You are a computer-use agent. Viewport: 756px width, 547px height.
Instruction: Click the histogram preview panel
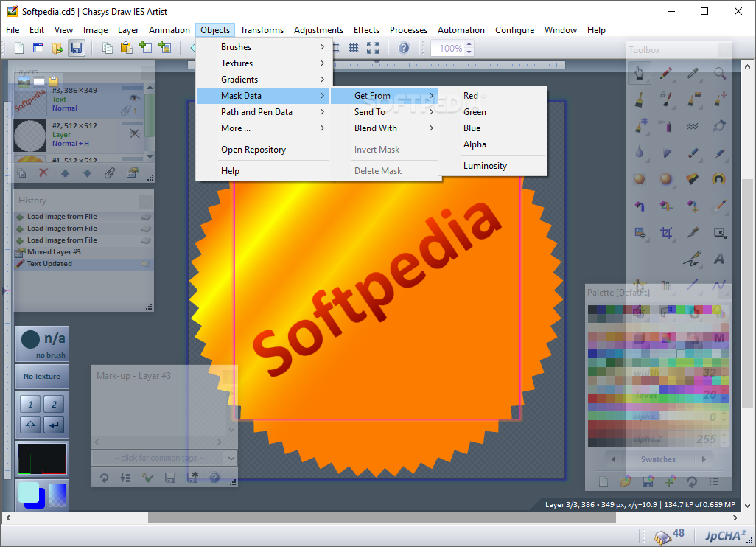pyautogui.click(x=42, y=459)
